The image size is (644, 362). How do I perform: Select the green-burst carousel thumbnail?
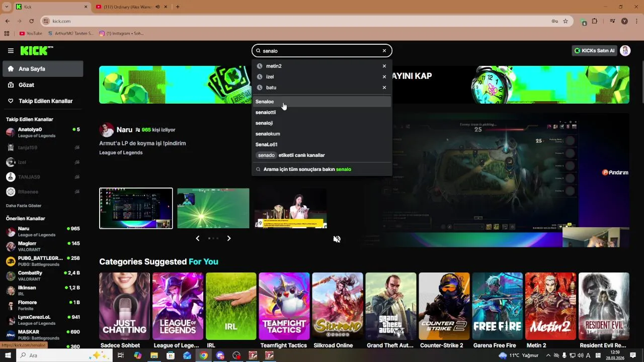point(213,208)
